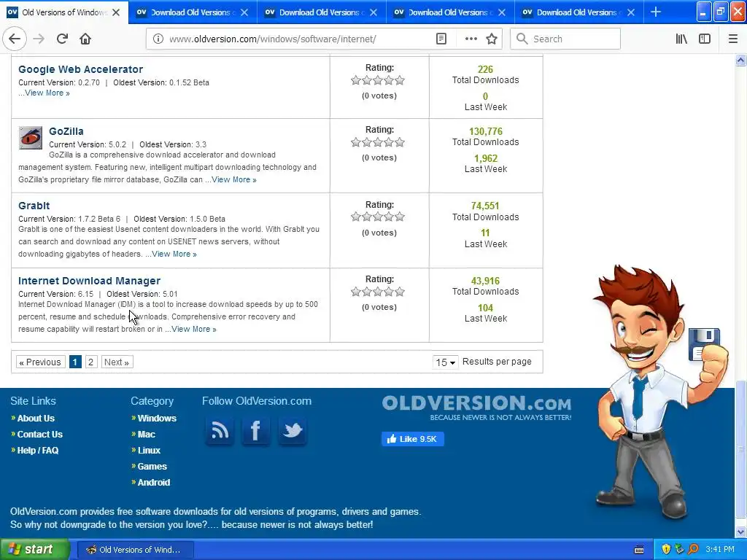Image resolution: width=747 pixels, height=560 pixels.
Task: Switch to the third browser tab
Action: click(322, 12)
